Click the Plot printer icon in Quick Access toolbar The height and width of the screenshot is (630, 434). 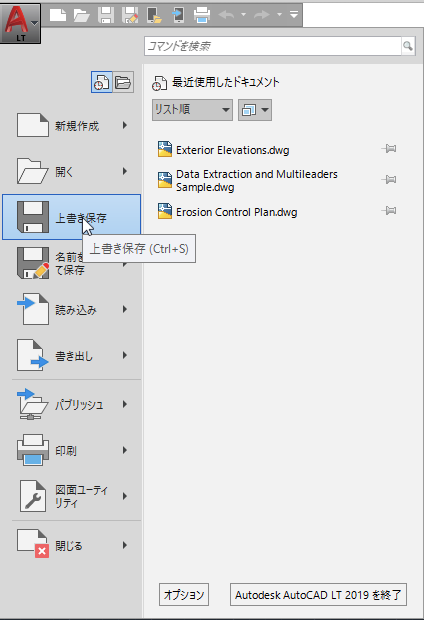click(202, 15)
